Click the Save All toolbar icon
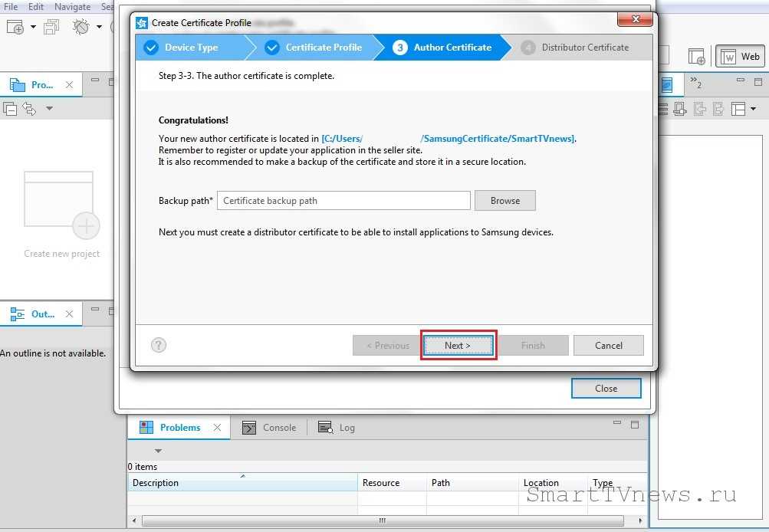 coord(51,27)
